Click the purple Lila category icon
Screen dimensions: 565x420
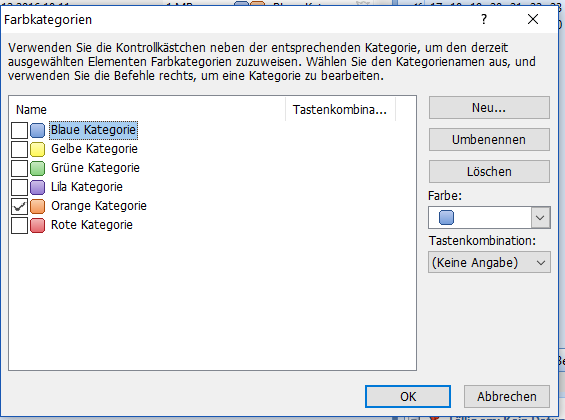[37, 187]
